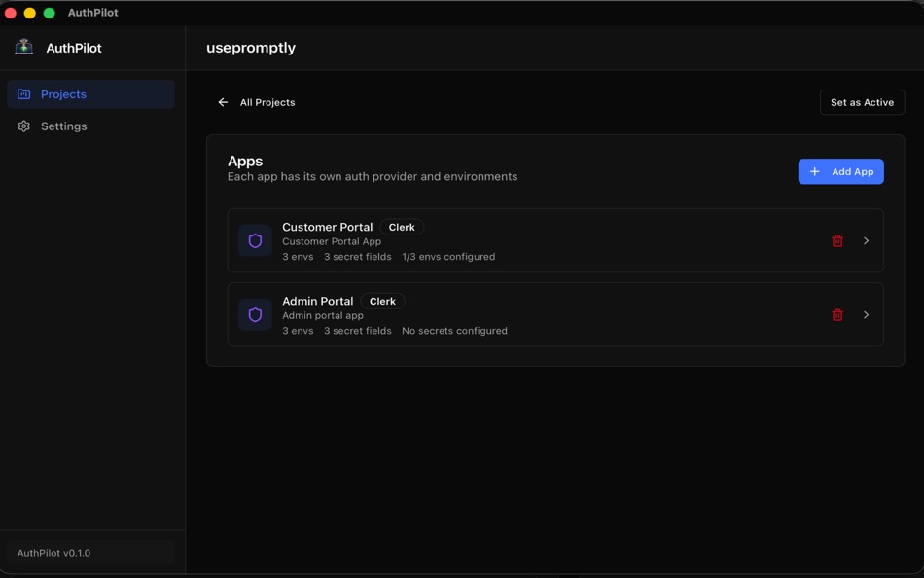Image resolution: width=924 pixels, height=578 pixels.
Task: Go back using the All Projects arrow
Action: pos(223,102)
